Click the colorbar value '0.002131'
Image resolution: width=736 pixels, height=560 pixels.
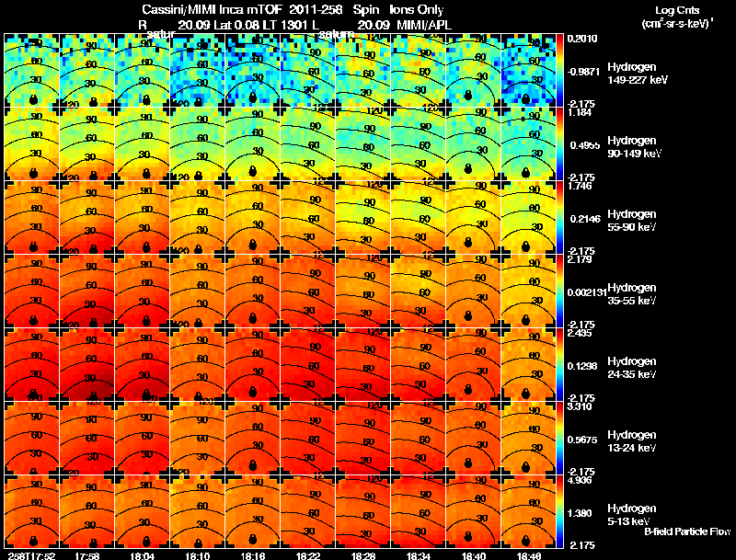coord(587,292)
